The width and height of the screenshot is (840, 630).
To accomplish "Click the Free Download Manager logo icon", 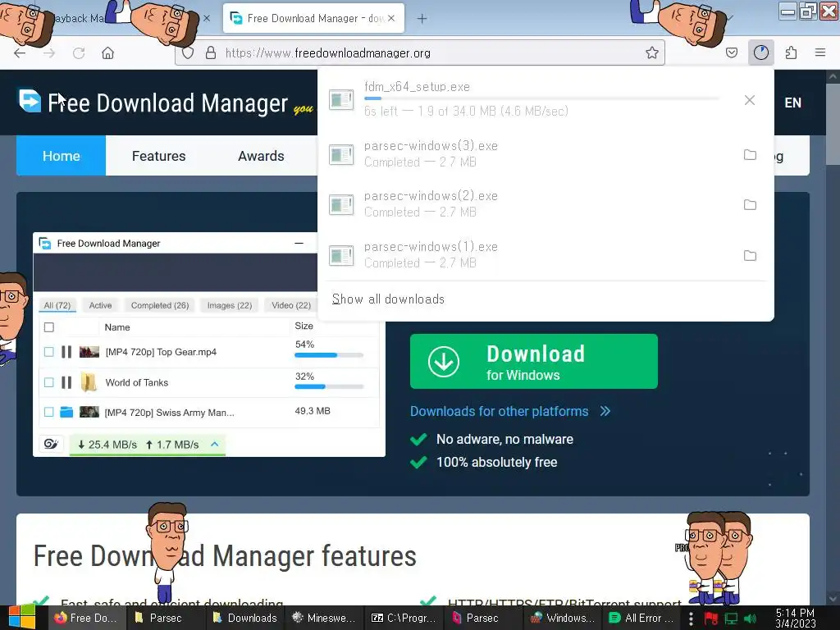I will tap(30, 101).
